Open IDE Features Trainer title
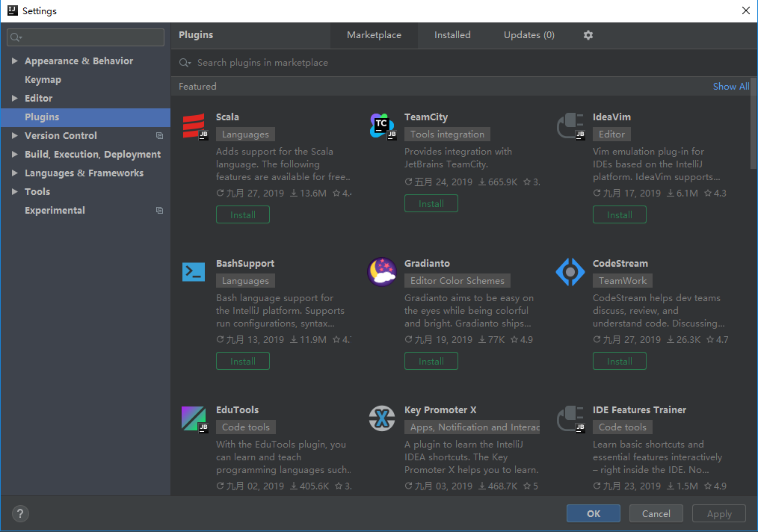 pos(639,409)
